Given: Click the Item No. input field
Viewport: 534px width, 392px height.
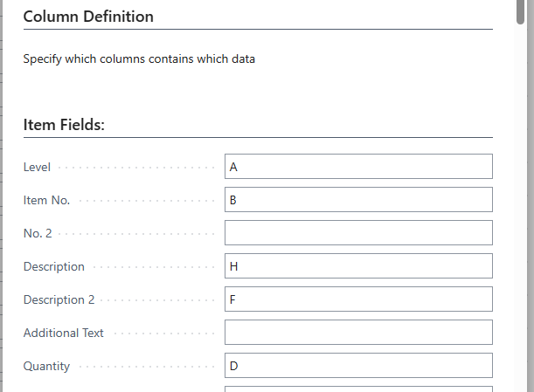Looking at the screenshot, I should point(358,200).
